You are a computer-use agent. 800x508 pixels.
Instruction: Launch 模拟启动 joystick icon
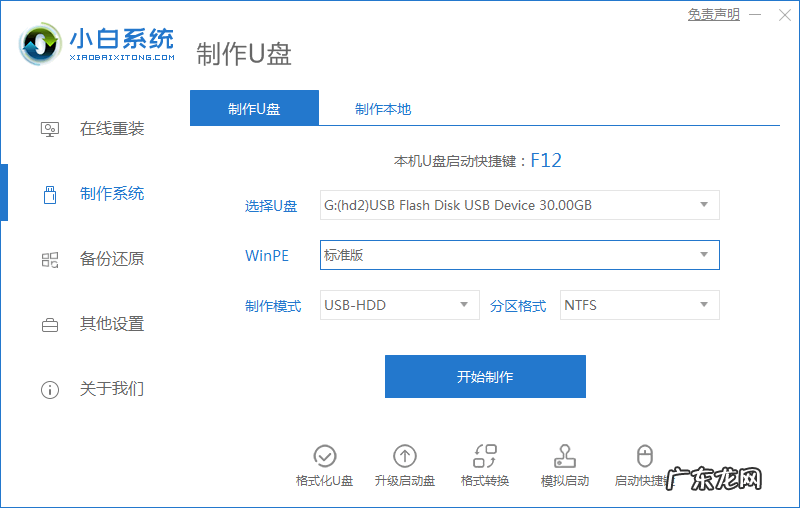click(565, 456)
